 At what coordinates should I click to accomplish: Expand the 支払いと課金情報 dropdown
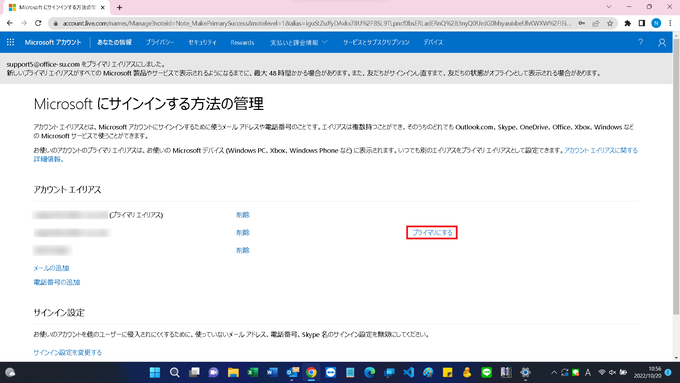coord(298,43)
